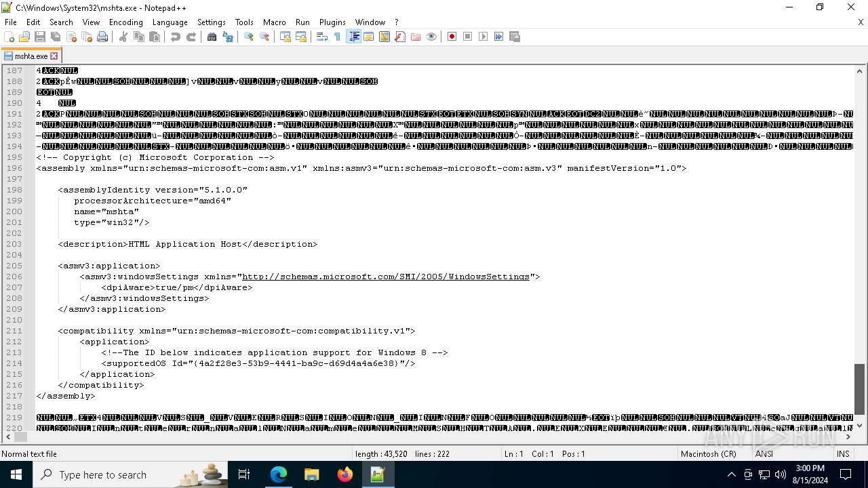Toggle Show All Characters pilcrow icon
This screenshot has height=488, width=868.
338,37
